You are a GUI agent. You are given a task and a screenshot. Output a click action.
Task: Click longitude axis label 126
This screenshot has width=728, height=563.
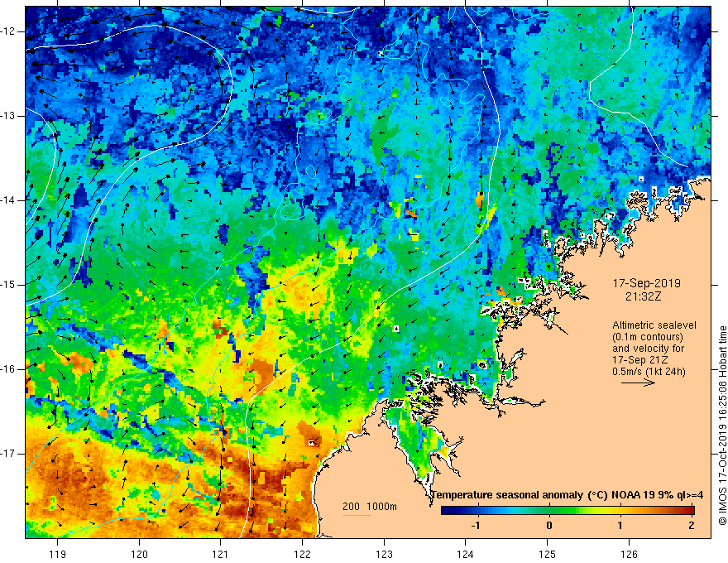click(x=629, y=554)
